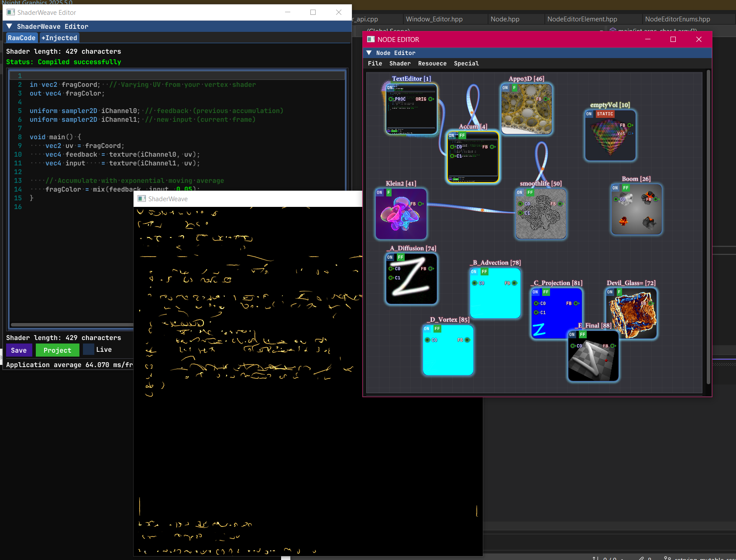Toggle STATIC mode on the emptyVol node
This screenshot has width=736, height=560.
tap(605, 114)
